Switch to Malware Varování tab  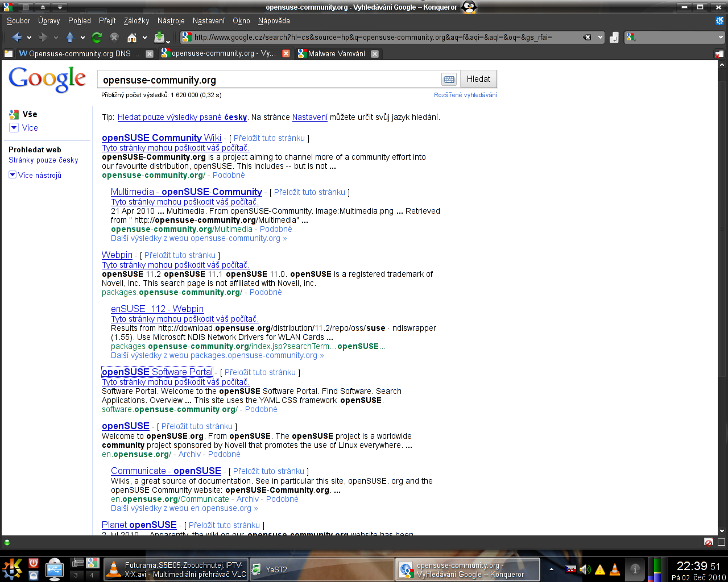337,54
